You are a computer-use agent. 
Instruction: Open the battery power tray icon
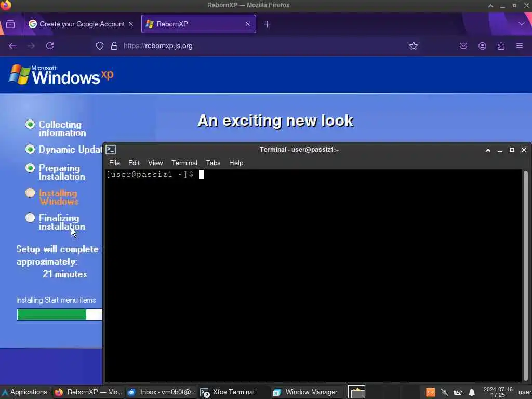tap(458, 392)
